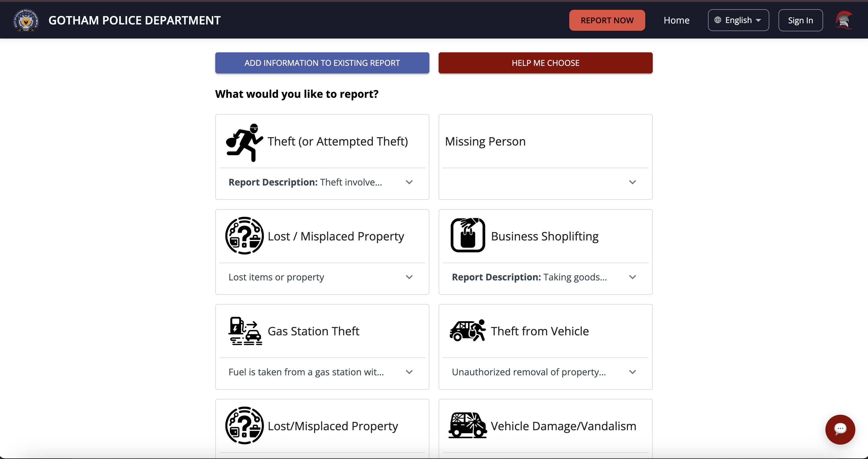Expand the Lost items or property chevron

tap(409, 277)
